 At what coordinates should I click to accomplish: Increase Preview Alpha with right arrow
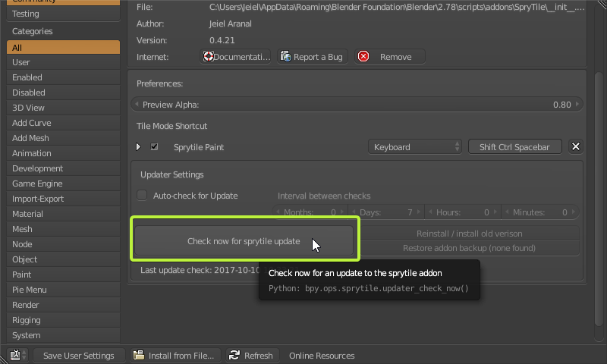pyautogui.click(x=577, y=104)
